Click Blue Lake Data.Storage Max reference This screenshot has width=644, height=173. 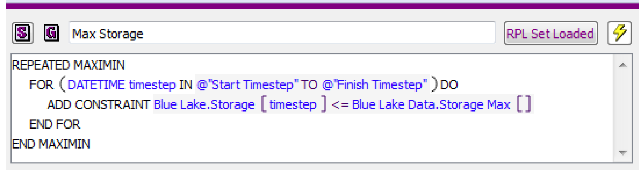point(431,104)
